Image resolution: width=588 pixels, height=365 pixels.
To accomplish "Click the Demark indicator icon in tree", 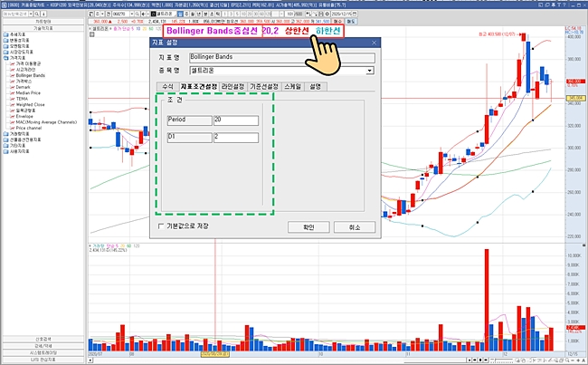I will [x=13, y=87].
